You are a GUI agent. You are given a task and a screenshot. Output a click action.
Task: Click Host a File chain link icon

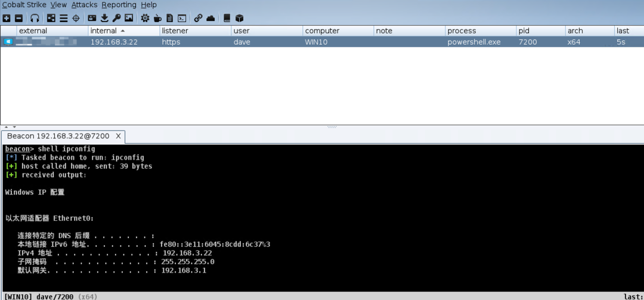tap(199, 18)
